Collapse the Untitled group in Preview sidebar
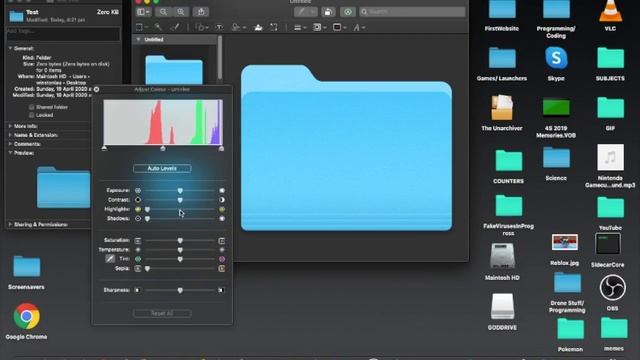This screenshot has height=360, width=640. pos(138,40)
